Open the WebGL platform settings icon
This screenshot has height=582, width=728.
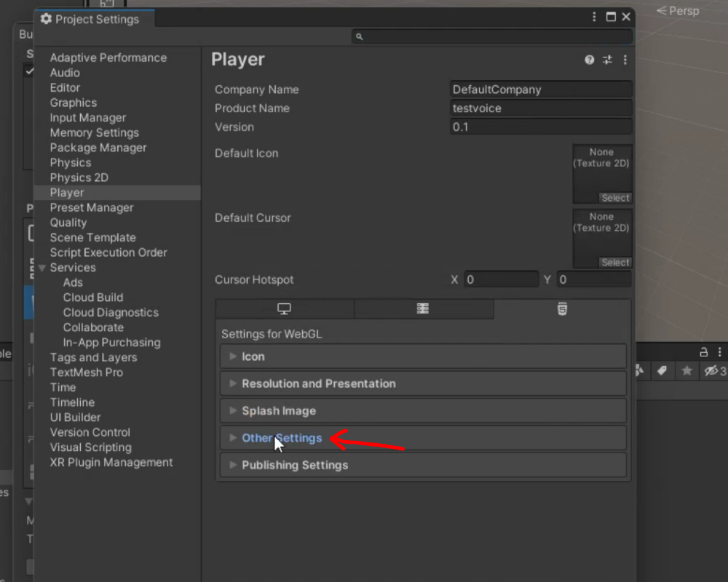click(x=562, y=308)
